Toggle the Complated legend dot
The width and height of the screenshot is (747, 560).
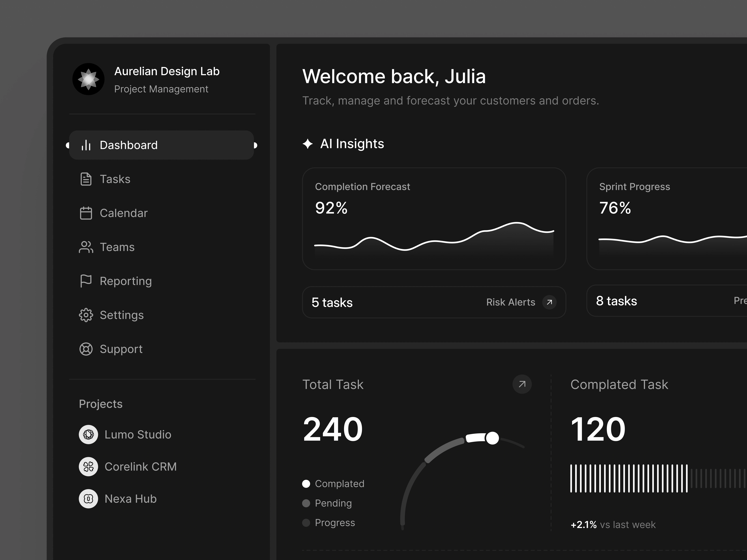click(306, 484)
